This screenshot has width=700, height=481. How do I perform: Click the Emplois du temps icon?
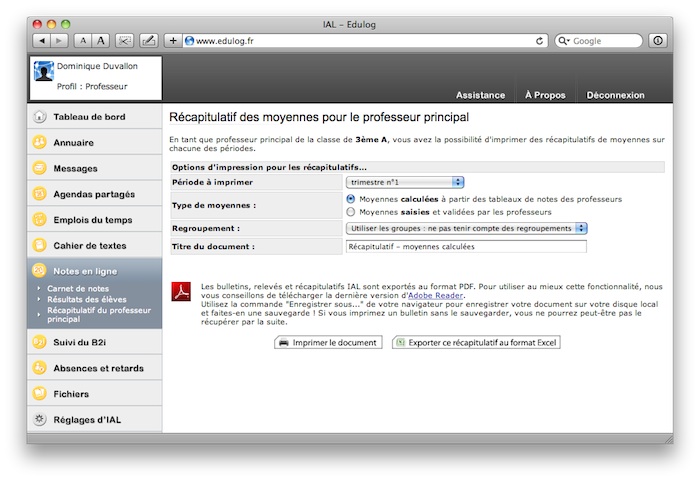point(40,219)
